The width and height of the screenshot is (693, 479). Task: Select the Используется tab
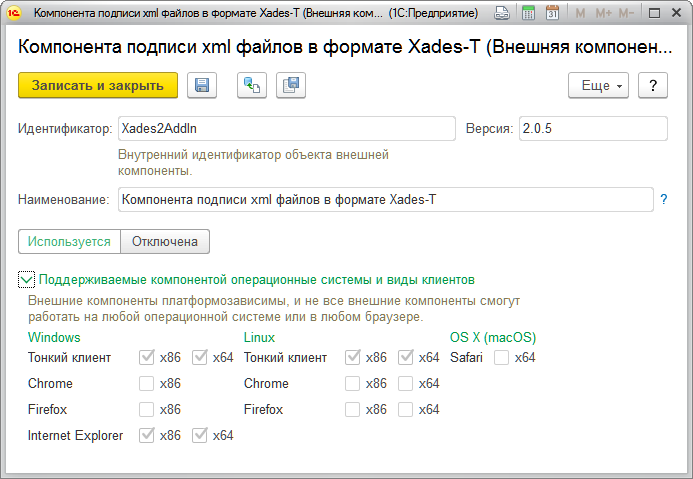coord(69,241)
